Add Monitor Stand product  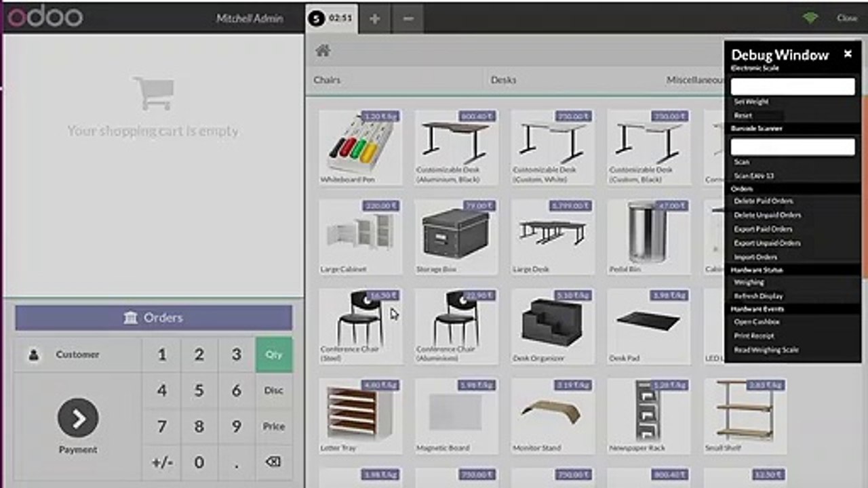[x=553, y=416]
